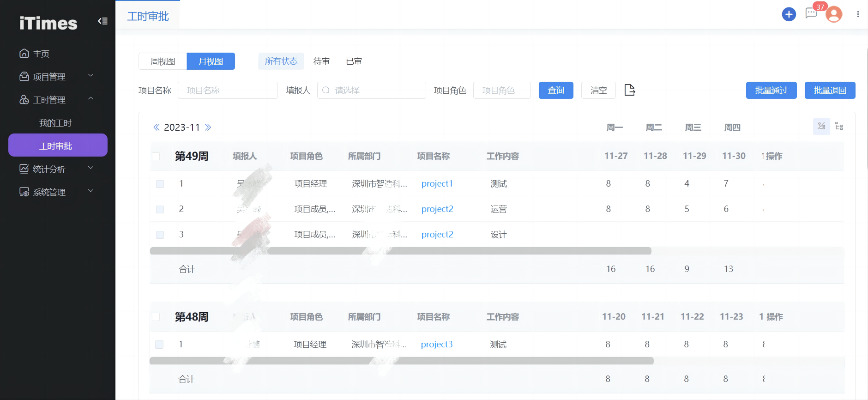This screenshot has height=400, width=868.
Task: Click the 批量通过 button
Action: (x=771, y=91)
